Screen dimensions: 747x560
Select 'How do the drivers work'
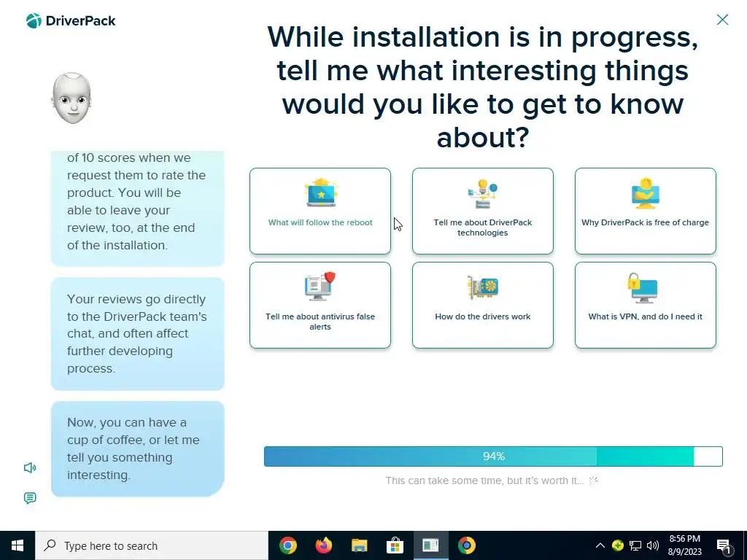tap(483, 306)
